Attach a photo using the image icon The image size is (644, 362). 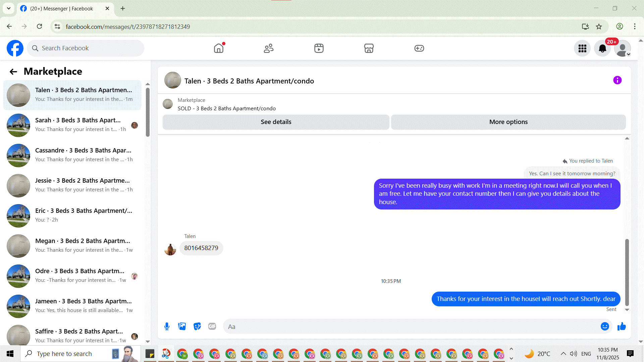pyautogui.click(x=182, y=326)
